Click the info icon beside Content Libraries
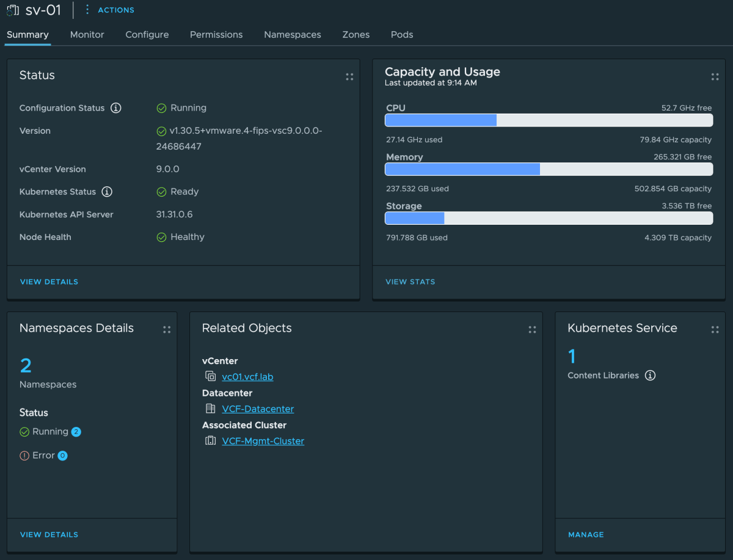The width and height of the screenshot is (733, 560). click(x=650, y=376)
